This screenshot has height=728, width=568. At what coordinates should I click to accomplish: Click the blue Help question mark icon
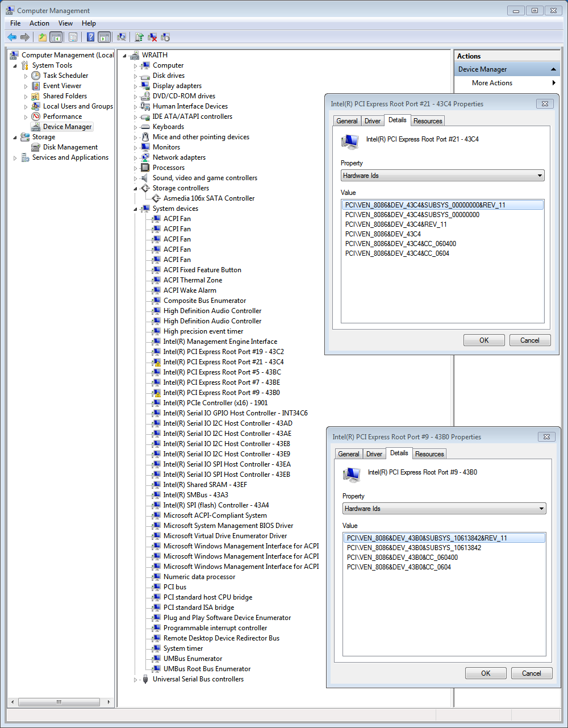click(x=90, y=37)
